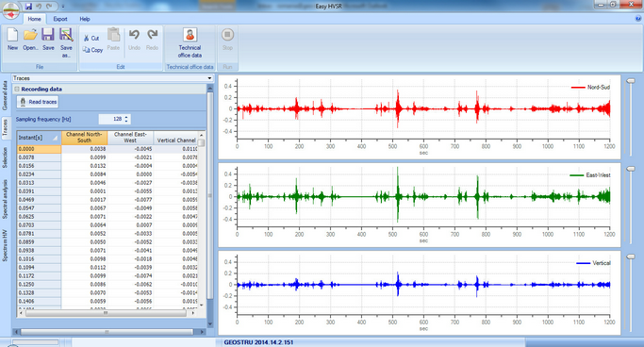Select Vertical Channel column header
Viewport: 644px width, 347px height.
click(x=175, y=138)
